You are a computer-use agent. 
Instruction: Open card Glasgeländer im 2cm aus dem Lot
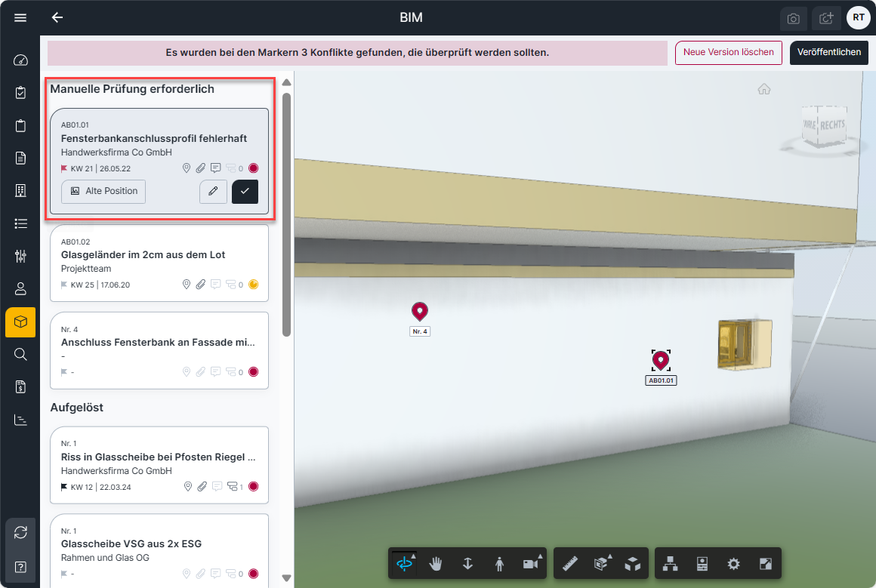coord(159,263)
